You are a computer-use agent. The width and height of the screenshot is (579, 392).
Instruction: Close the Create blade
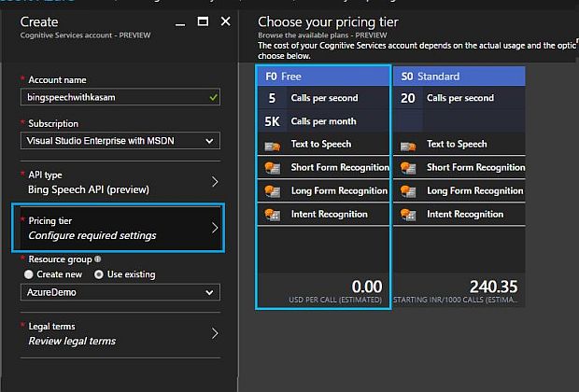[224, 21]
